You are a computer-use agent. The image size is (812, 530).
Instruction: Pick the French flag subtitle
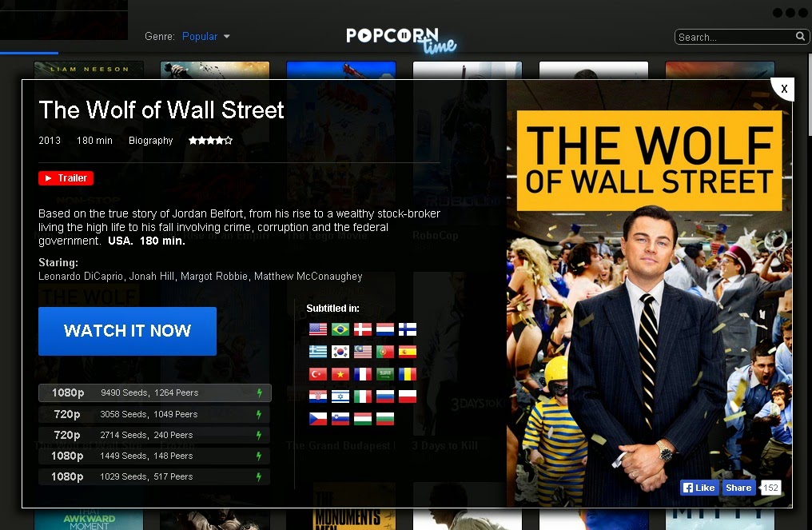[x=363, y=374]
